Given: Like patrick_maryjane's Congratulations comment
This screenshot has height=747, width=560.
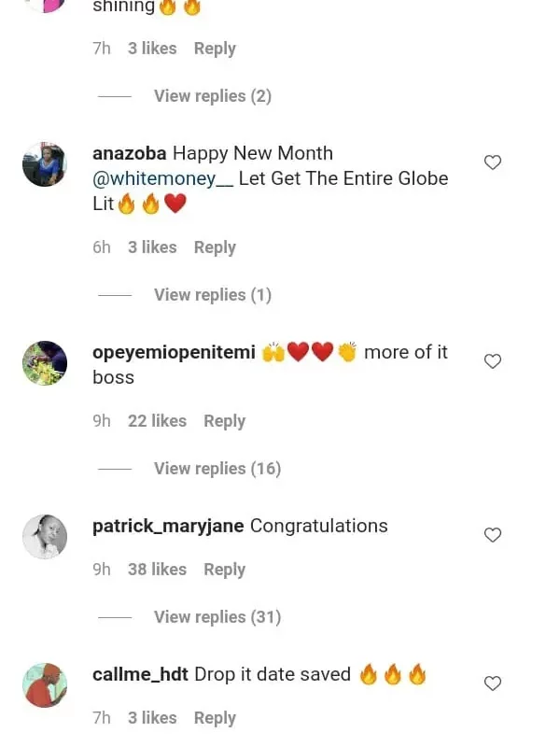Looking at the screenshot, I should pos(493,535).
